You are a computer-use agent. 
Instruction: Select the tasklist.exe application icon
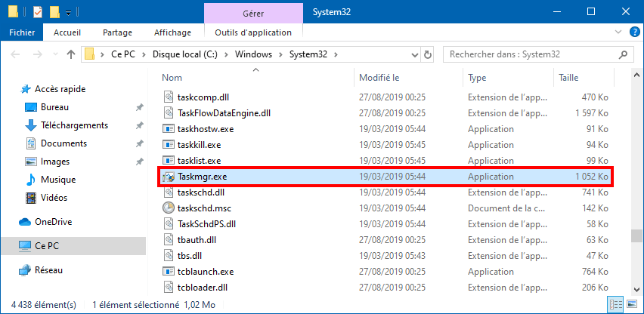click(169, 160)
